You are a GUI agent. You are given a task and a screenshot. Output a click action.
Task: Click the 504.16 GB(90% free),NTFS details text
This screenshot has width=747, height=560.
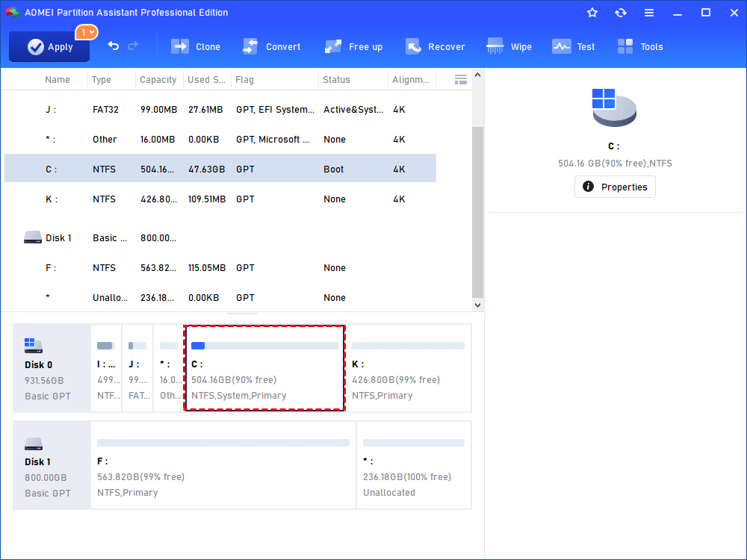click(x=615, y=164)
